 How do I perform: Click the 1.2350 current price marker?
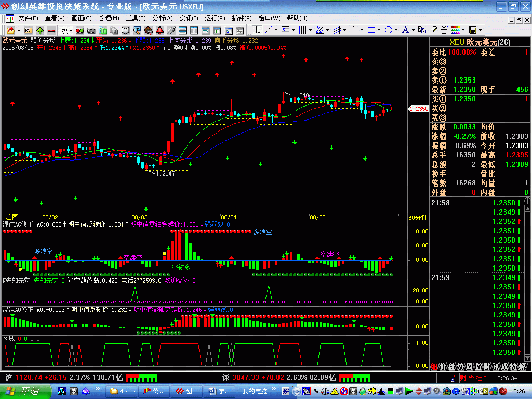point(418,109)
